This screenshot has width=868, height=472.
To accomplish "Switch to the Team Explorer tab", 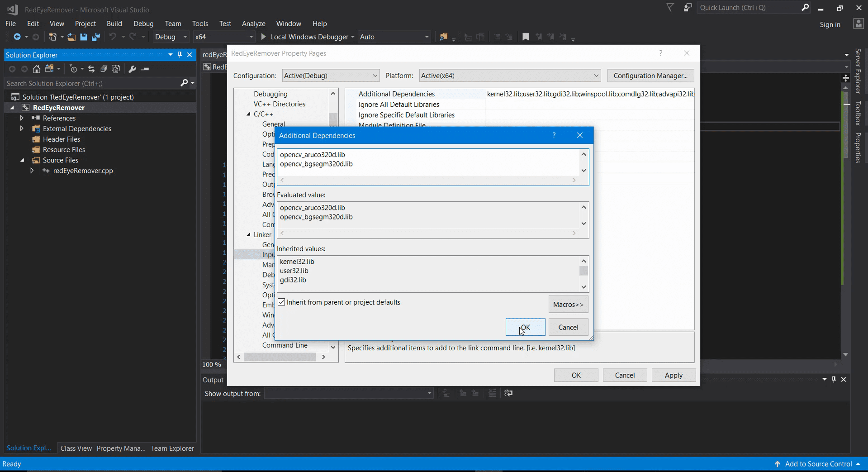I will [x=172, y=448].
